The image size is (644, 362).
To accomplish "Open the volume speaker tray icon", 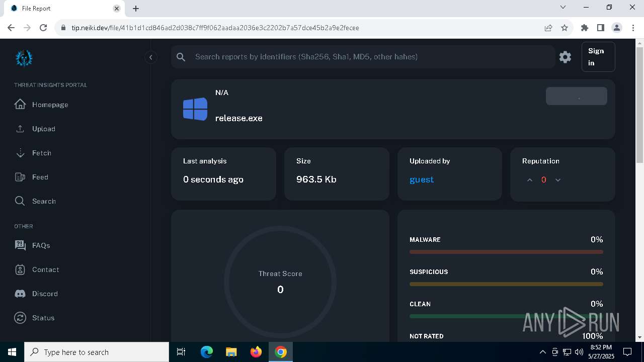I will (579, 352).
